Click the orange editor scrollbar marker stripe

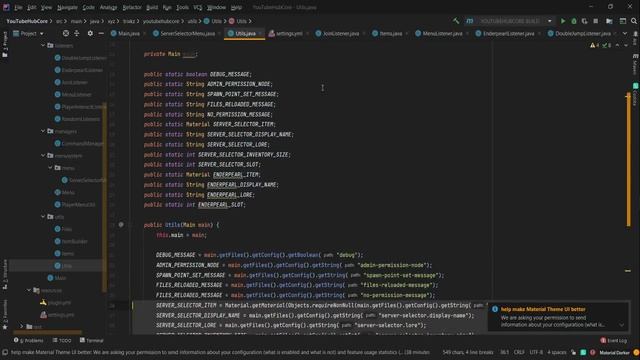(x=629, y=160)
